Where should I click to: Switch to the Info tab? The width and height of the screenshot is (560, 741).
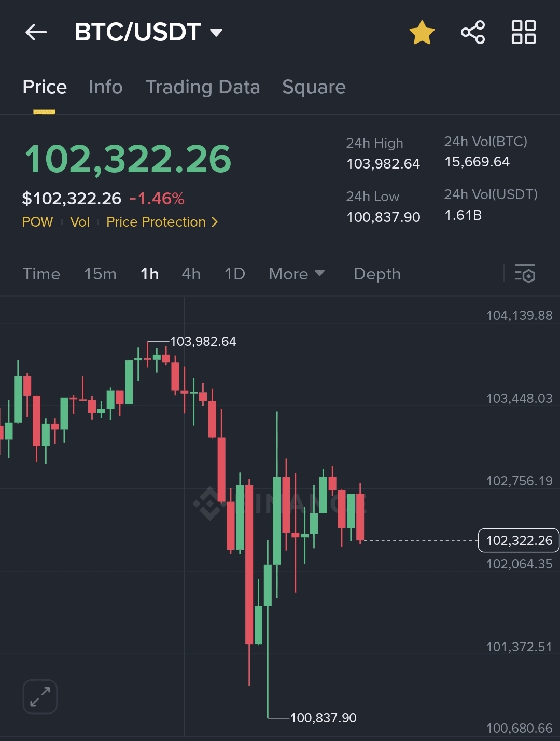point(106,87)
